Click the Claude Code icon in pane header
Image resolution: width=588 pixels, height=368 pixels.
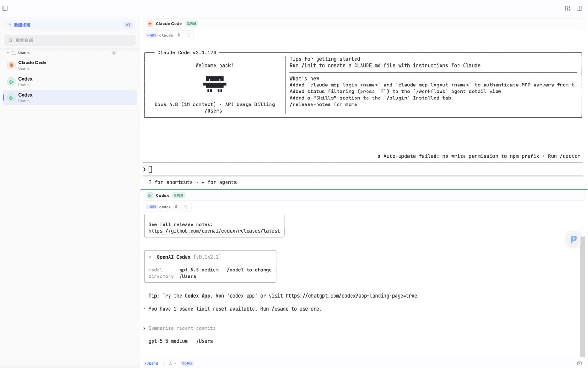tap(150, 23)
